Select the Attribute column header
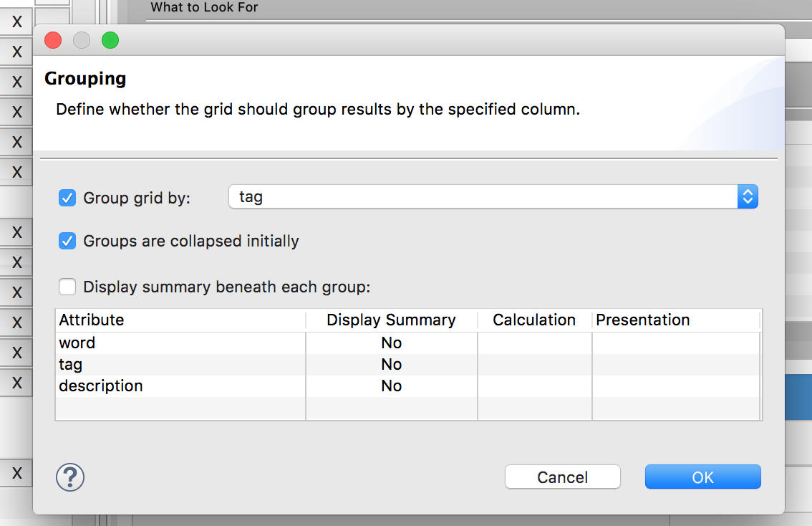This screenshot has width=812, height=526. point(180,320)
